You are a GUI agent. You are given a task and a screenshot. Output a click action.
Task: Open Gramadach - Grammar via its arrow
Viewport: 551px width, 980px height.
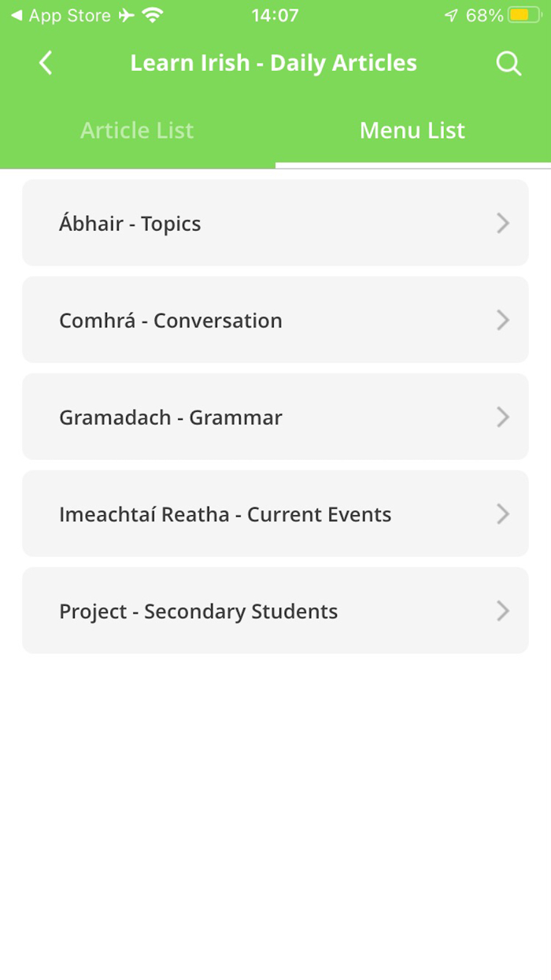tap(503, 418)
